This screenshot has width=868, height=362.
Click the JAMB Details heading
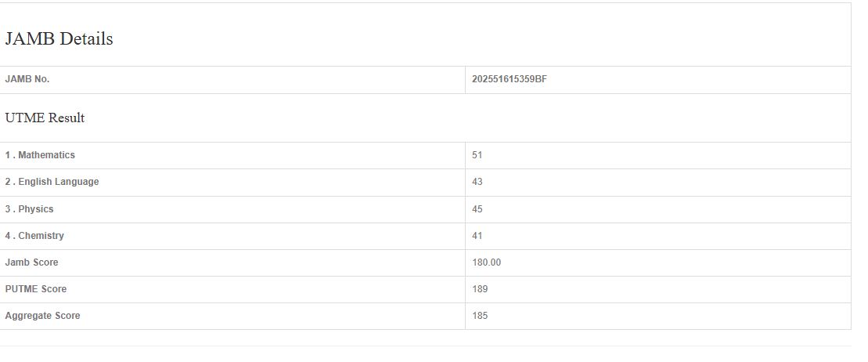click(x=59, y=39)
